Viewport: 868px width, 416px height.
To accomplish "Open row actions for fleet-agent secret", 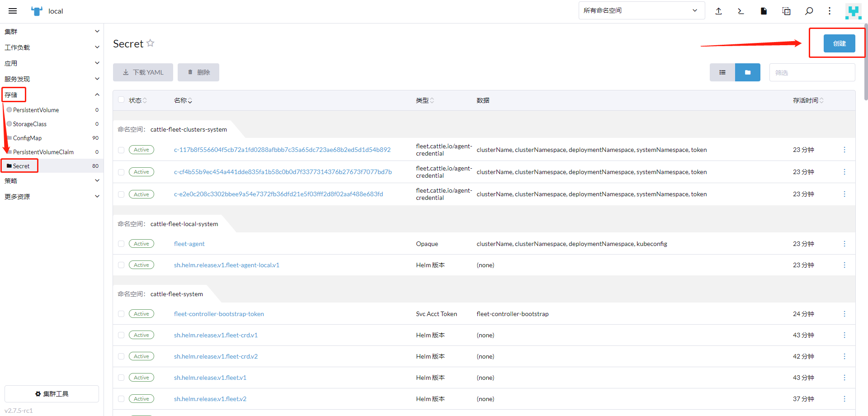I will (x=844, y=244).
